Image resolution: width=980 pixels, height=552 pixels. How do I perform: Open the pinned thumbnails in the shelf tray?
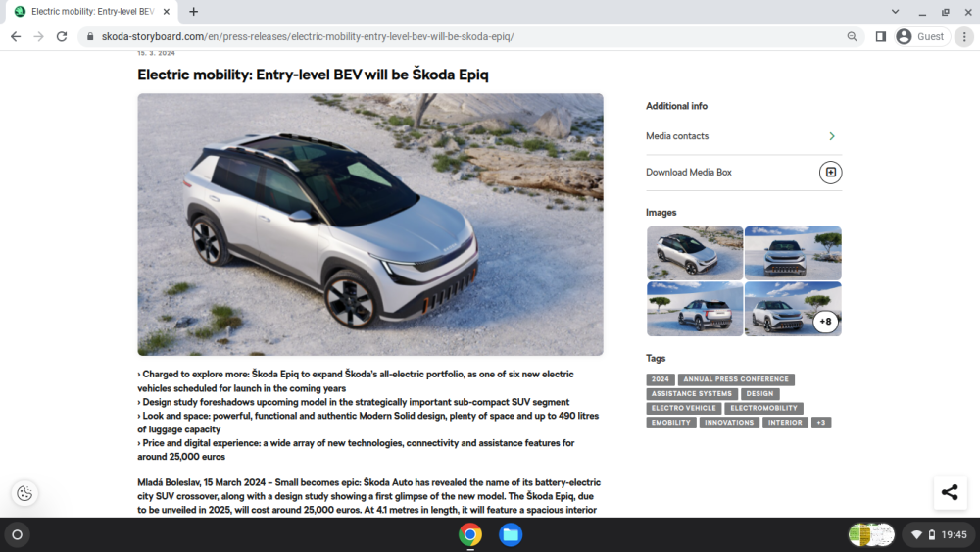point(871,535)
